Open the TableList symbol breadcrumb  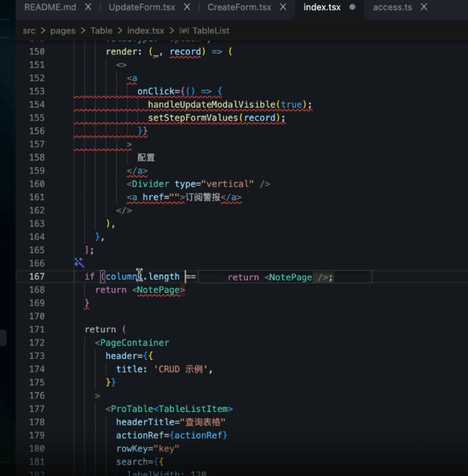pyautogui.click(x=211, y=30)
